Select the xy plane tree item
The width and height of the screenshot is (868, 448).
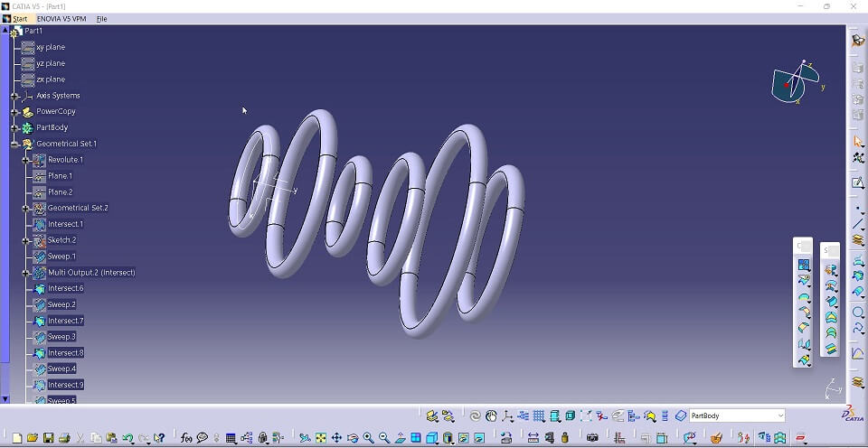[50, 47]
